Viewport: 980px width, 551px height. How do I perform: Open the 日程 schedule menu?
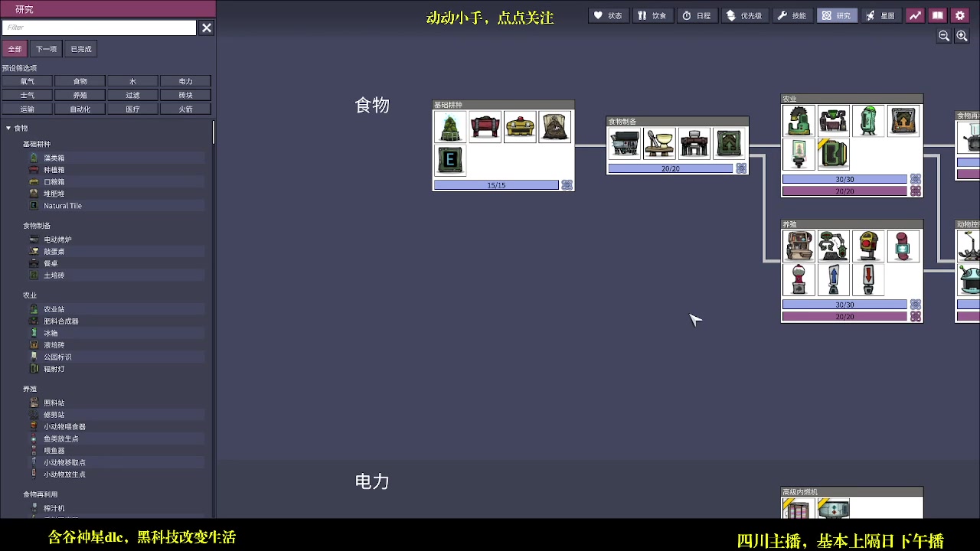[x=697, y=15]
